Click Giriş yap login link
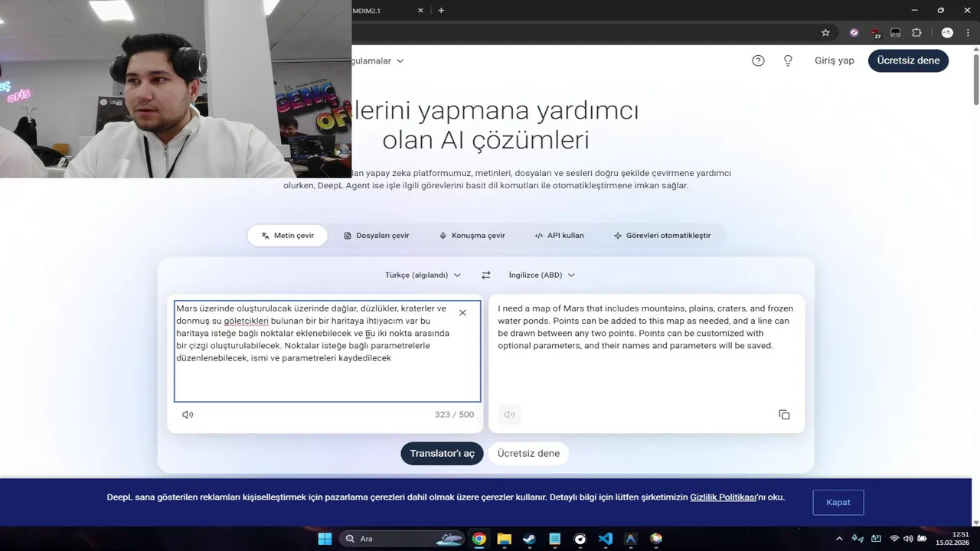This screenshot has width=980, height=551. tap(834, 60)
